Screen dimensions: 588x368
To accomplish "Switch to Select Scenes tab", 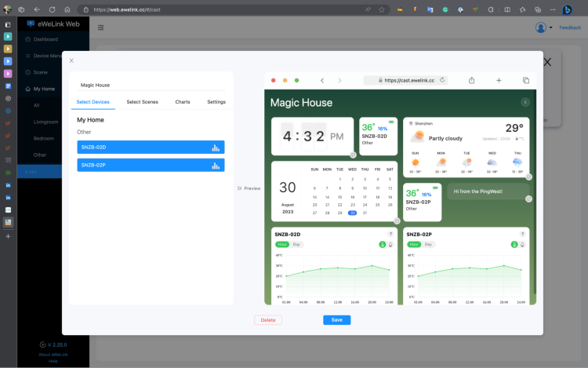I will (142, 102).
